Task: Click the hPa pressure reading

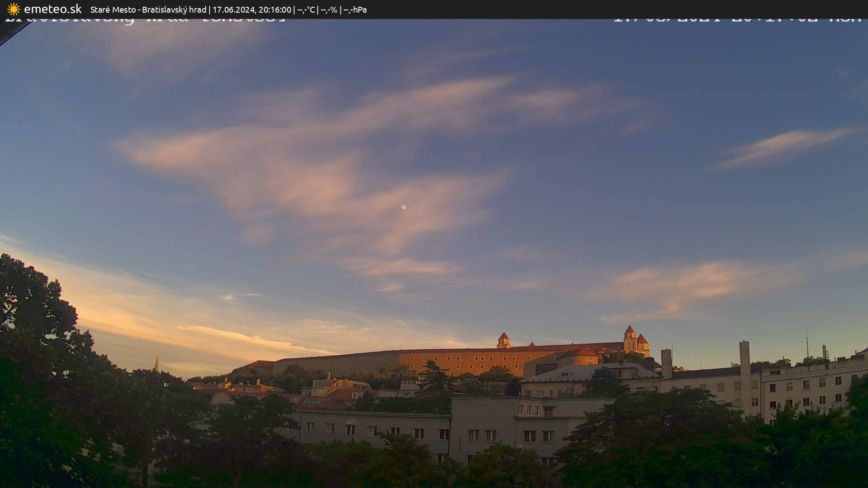Action: pyautogui.click(x=355, y=9)
